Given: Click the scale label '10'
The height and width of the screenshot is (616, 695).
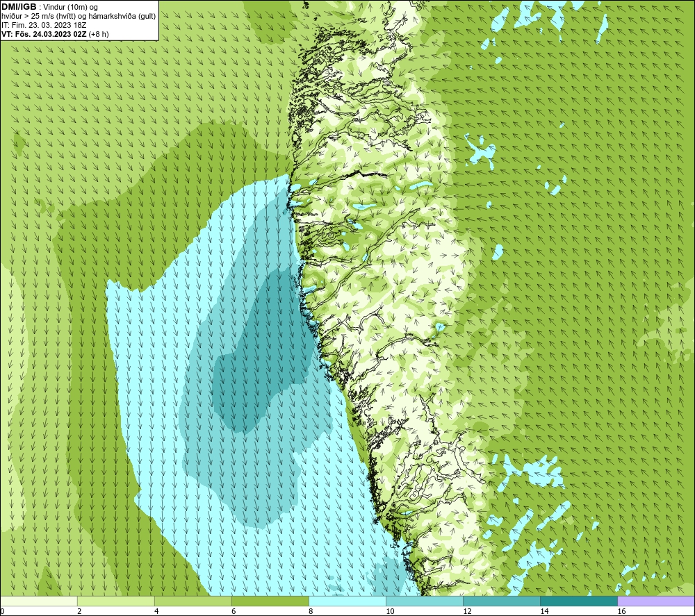Looking at the screenshot, I should click(x=390, y=611).
